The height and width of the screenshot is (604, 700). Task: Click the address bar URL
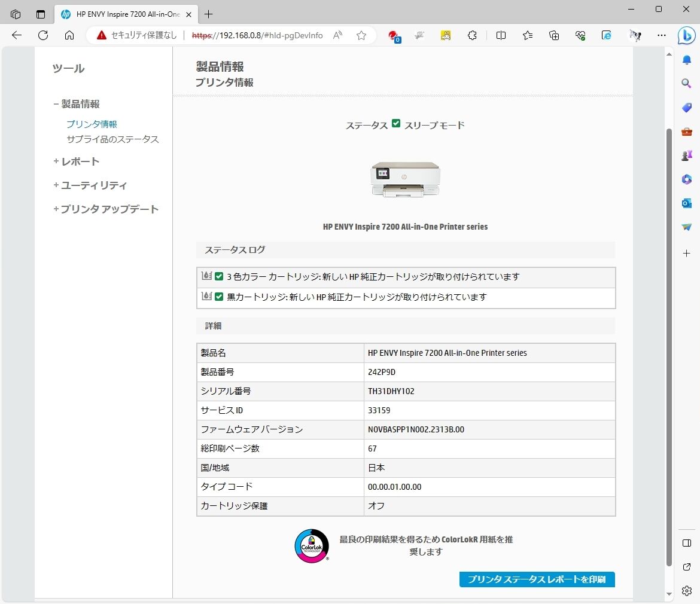tap(257, 35)
